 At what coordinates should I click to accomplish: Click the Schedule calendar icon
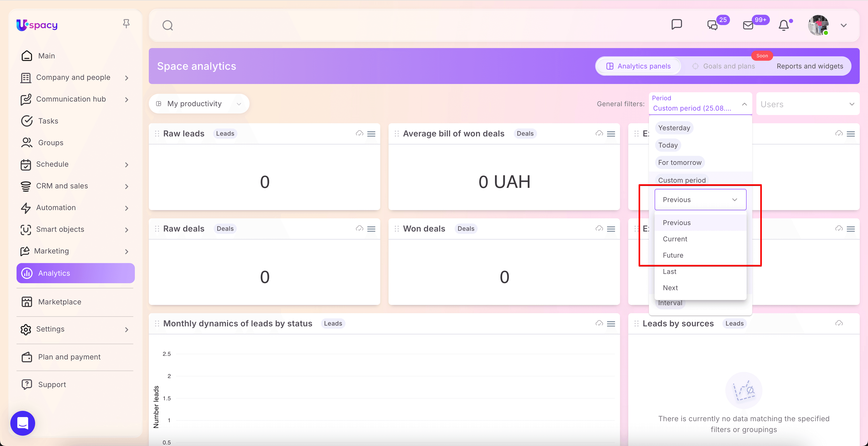26,165
